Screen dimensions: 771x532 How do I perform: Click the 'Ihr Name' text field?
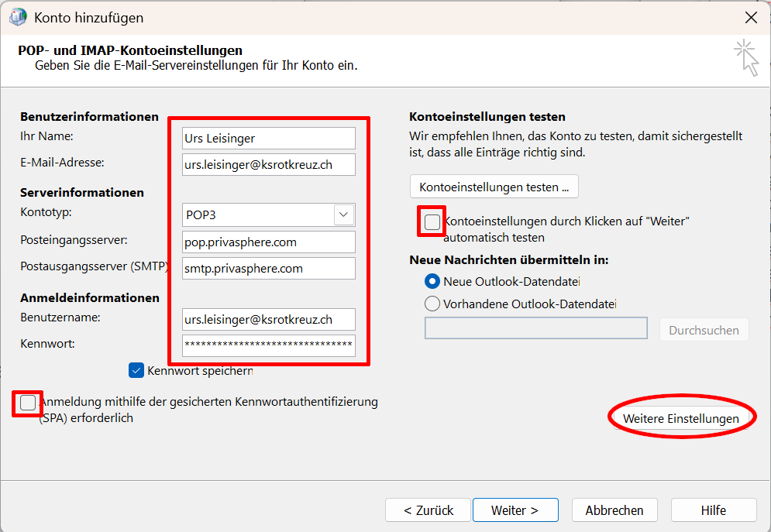click(x=268, y=139)
